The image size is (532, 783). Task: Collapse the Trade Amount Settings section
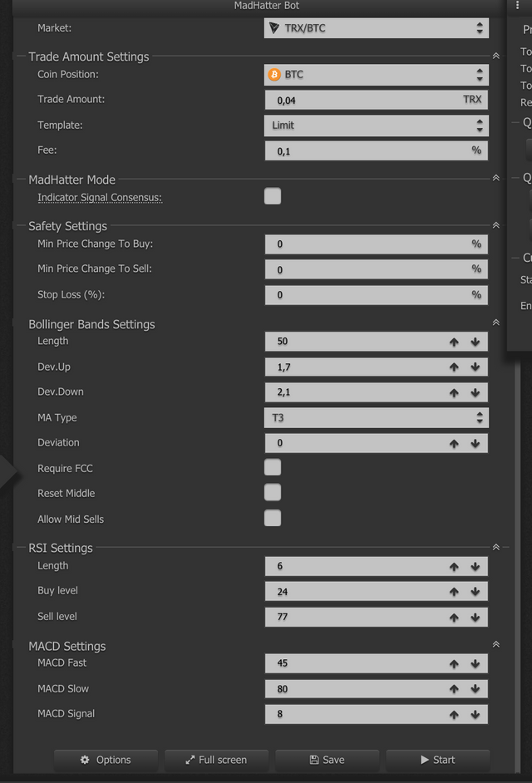coord(496,56)
